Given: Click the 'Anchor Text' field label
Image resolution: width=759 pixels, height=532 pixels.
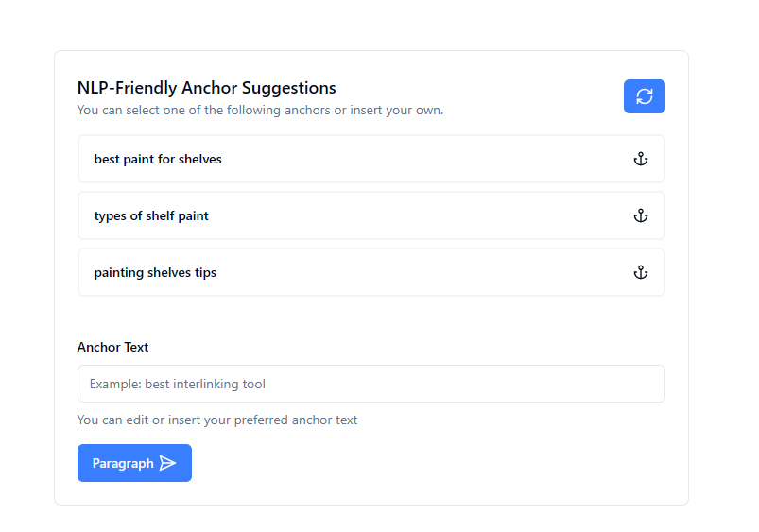Looking at the screenshot, I should [112, 347].
